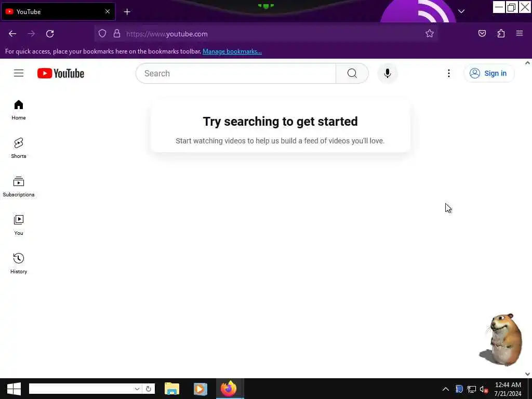532x399 pixels.
Task: Open the Windows Start menu
Action: (x=14, y=389)
